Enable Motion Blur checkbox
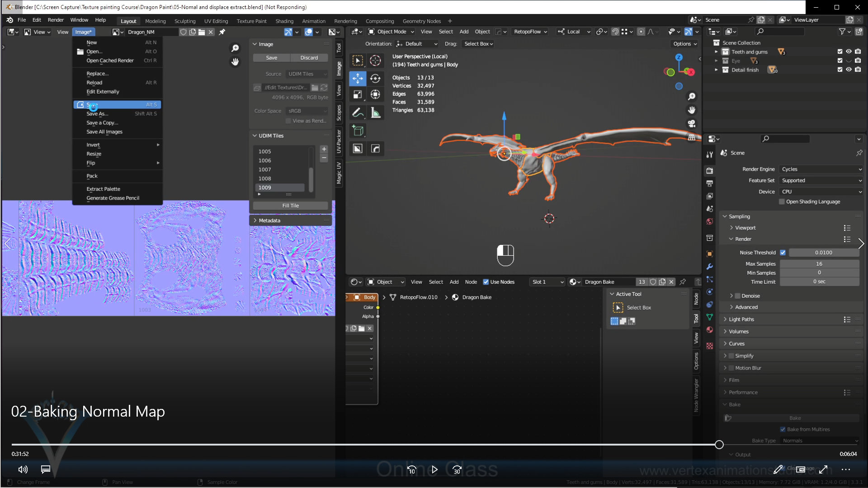This screenshot has width=868, height=488. coord(731,368)
